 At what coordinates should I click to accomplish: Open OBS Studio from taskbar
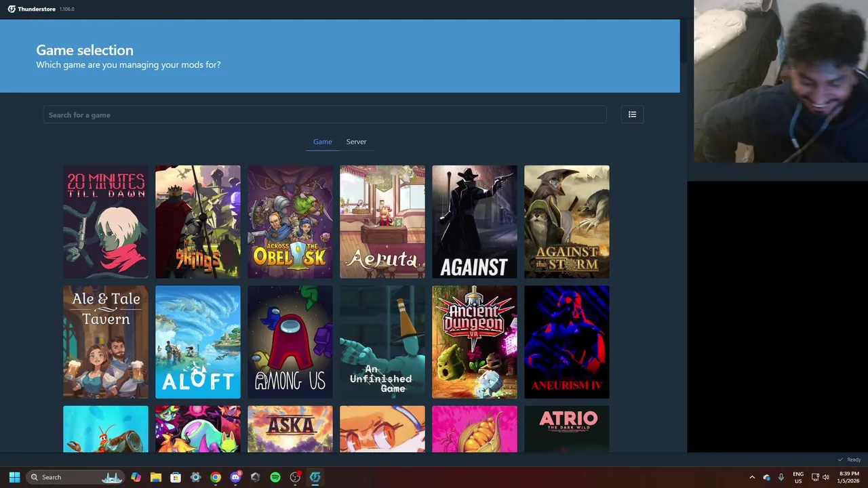pos(295,477)
